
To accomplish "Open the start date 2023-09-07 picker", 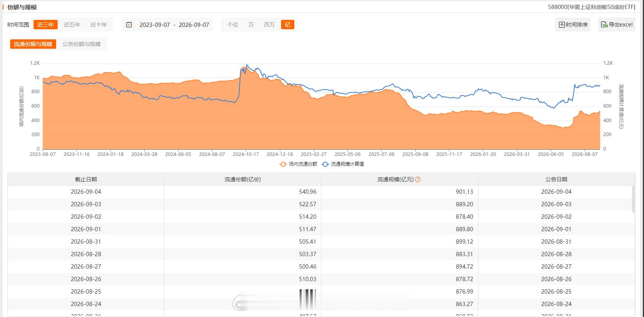I will 155,25.
